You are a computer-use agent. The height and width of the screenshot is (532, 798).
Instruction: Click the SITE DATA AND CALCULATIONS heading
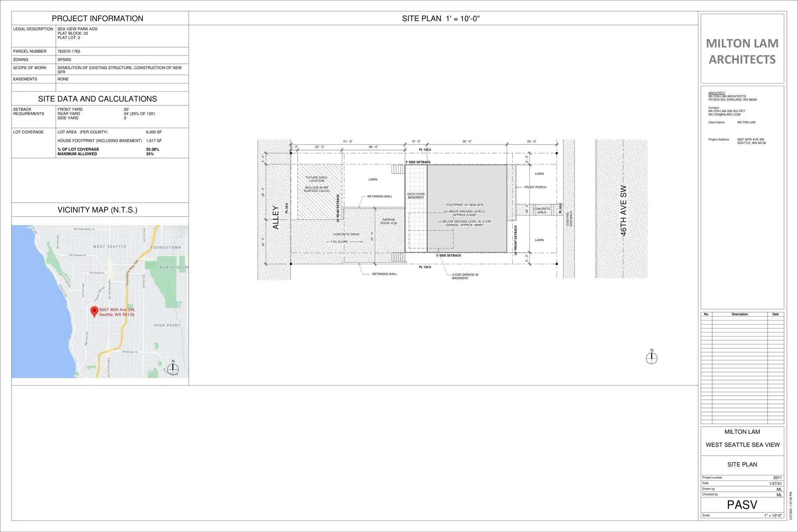pyautogui.click(x=97, y=99)
